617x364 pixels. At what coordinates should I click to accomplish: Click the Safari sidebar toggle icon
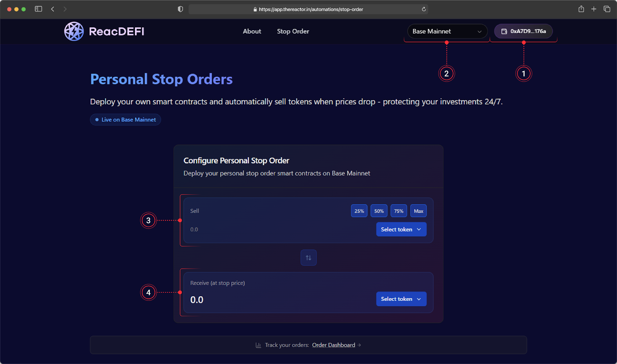tap(39, 9)
